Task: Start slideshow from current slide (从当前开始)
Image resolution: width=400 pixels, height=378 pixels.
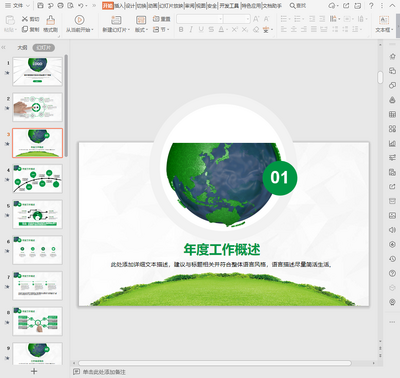Action: point(79,24)
